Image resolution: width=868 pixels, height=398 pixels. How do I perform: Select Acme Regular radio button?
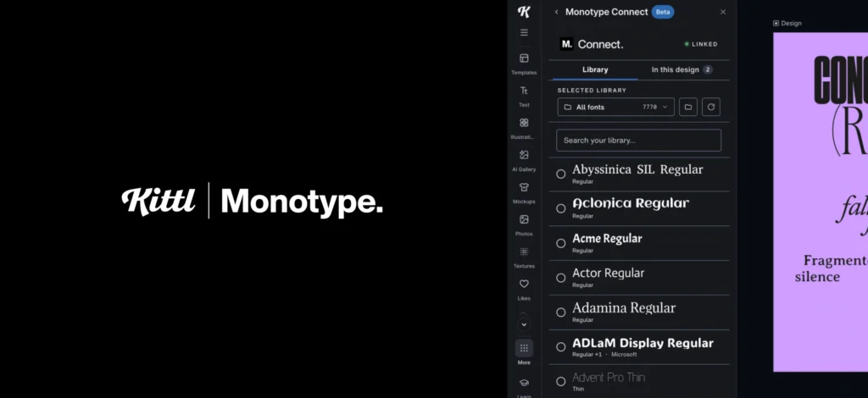[x=561, y=243]
